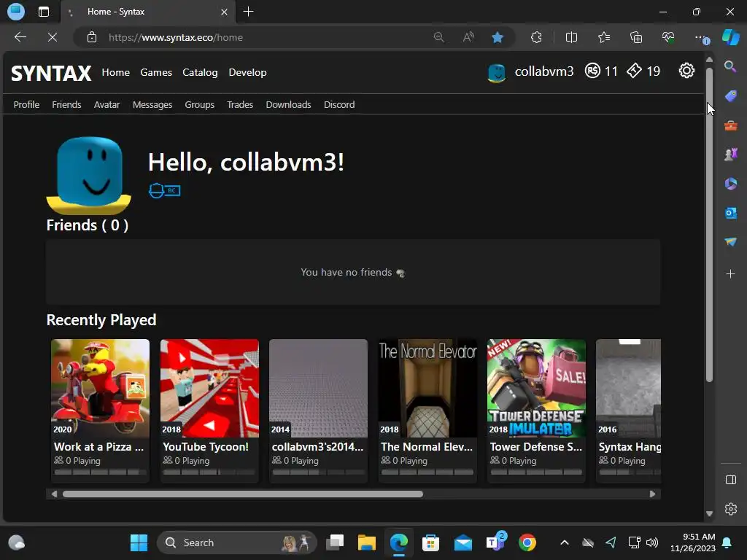This screenshot has width=747, height=560.
Task: Open Windows Start button
Action: [x=139, y=542]
